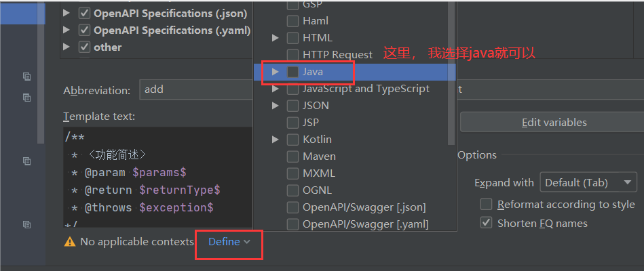Check the OGNL context checkbox
This screenshot has width=644, height=271.
click(x=292, y=190)
